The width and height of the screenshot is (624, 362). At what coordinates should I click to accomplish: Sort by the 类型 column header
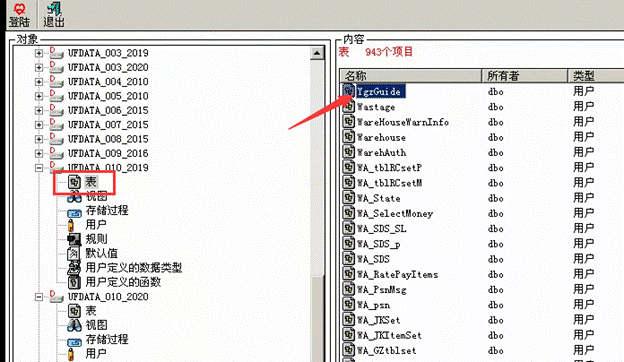pos(596,76)
